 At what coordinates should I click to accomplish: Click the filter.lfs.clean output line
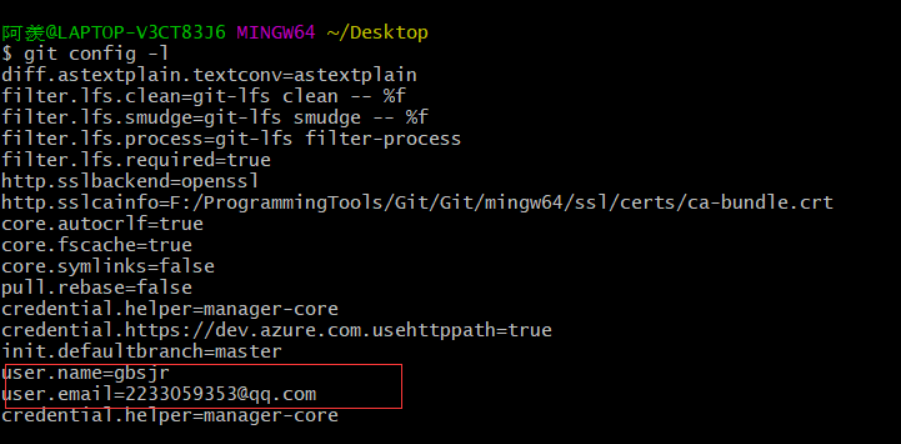[x=203, y=96]
